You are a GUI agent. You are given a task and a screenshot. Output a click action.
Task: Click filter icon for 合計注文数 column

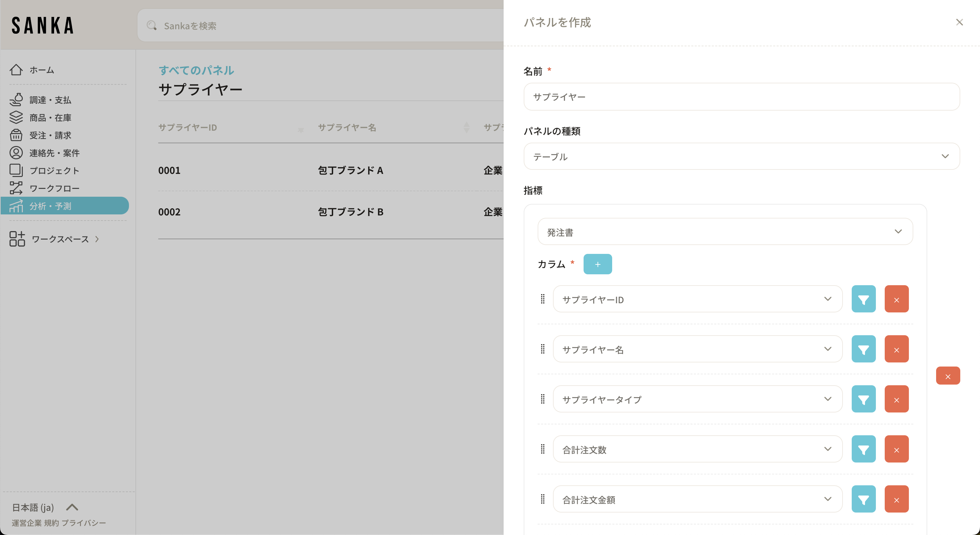click(x=863, y=449)
